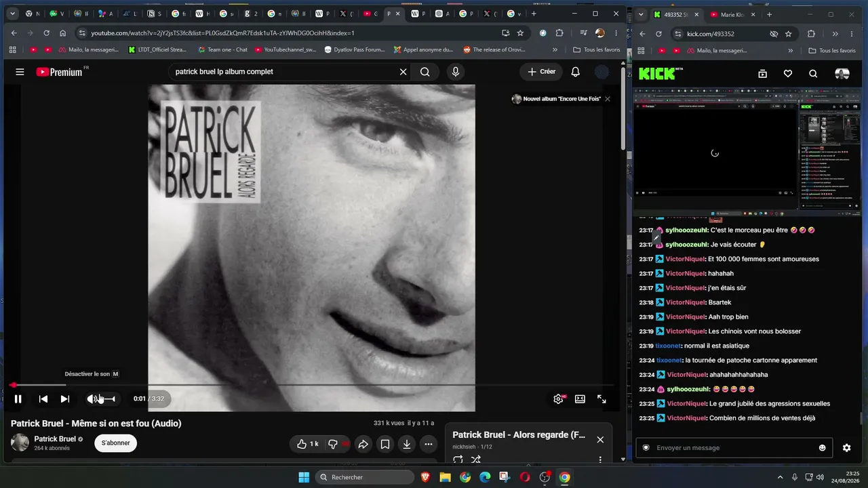
Task: Click the Créer button
Action: point(541,72)
